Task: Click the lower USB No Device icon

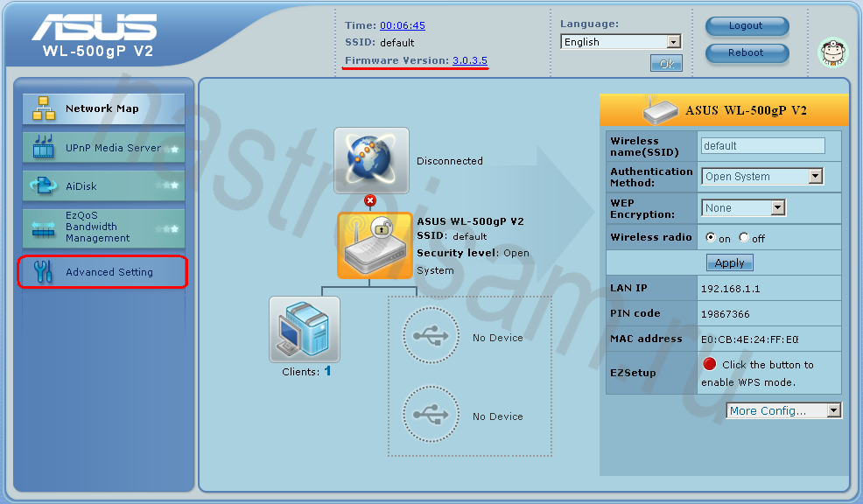Action: 431,416
